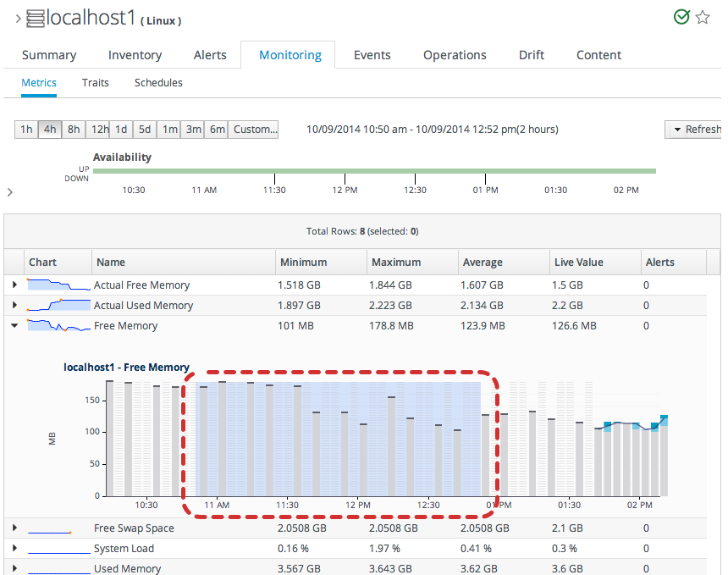728x575 pixels.
Task: Expand the availability section side arrow
Action: coord(9,192)
